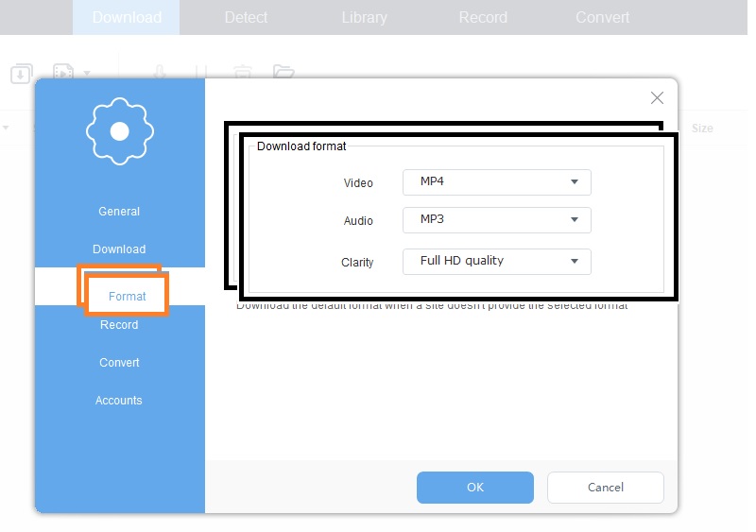Close the settings dialog with the X
This screenshot has width=756, height=532.
coord(657,98)
